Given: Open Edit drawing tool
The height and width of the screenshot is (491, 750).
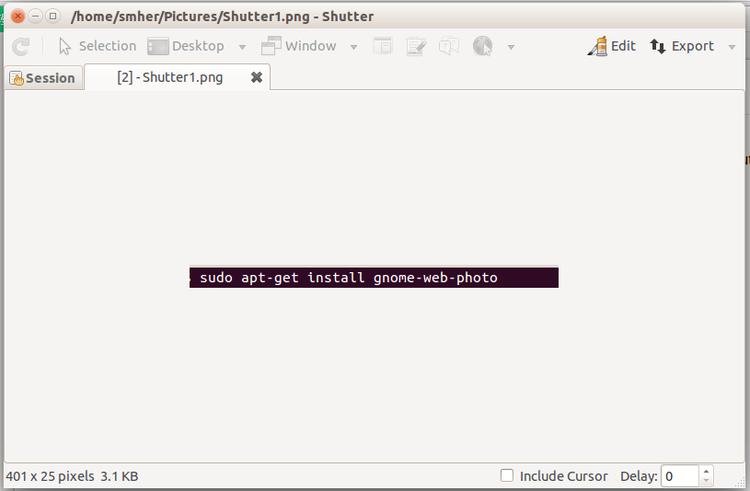Looking at the screenshot, I should point(612,46).
